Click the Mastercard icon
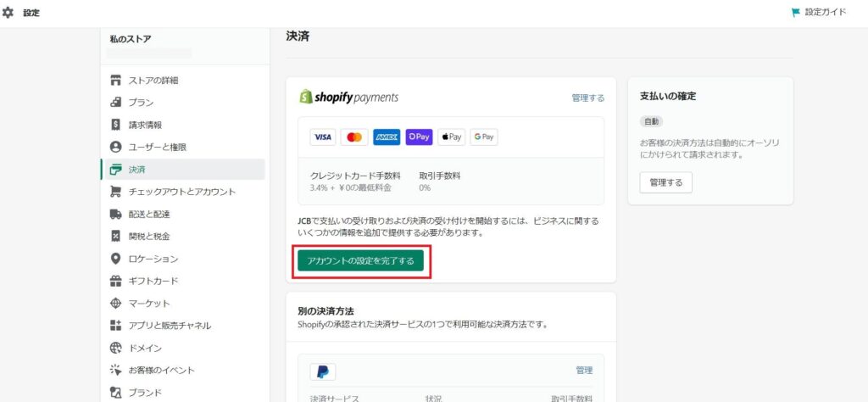This screenshot has width=868, height=402. pos(354,137)
